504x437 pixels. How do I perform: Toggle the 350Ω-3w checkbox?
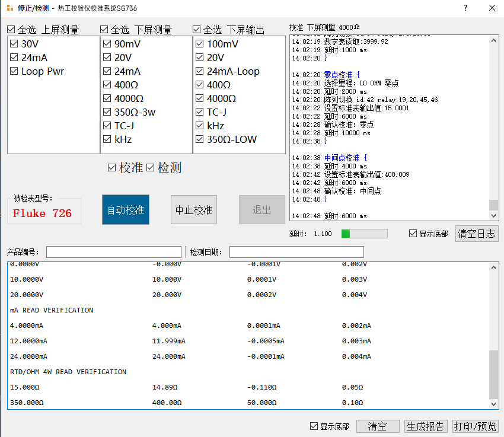click(x=107, y=112)
